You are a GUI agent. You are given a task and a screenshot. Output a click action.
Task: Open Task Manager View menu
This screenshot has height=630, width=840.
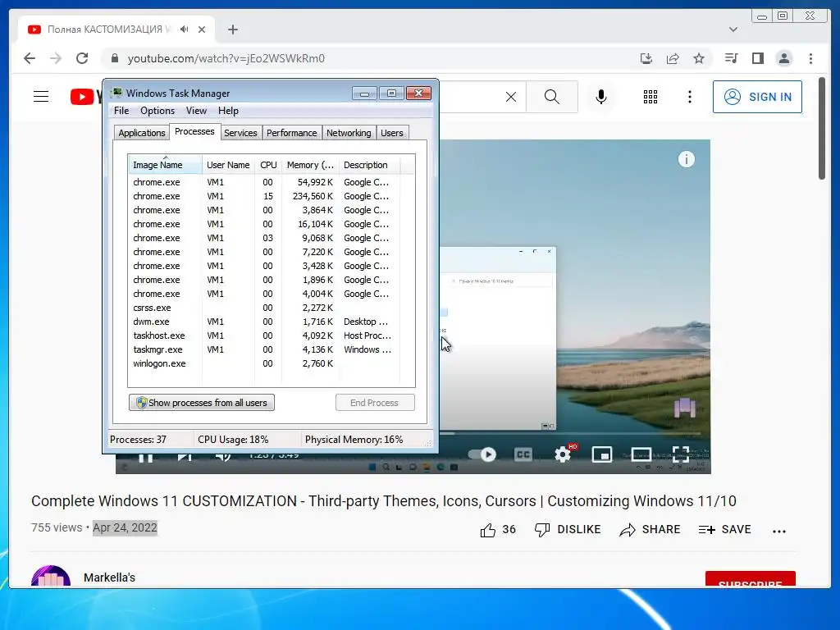196,111
